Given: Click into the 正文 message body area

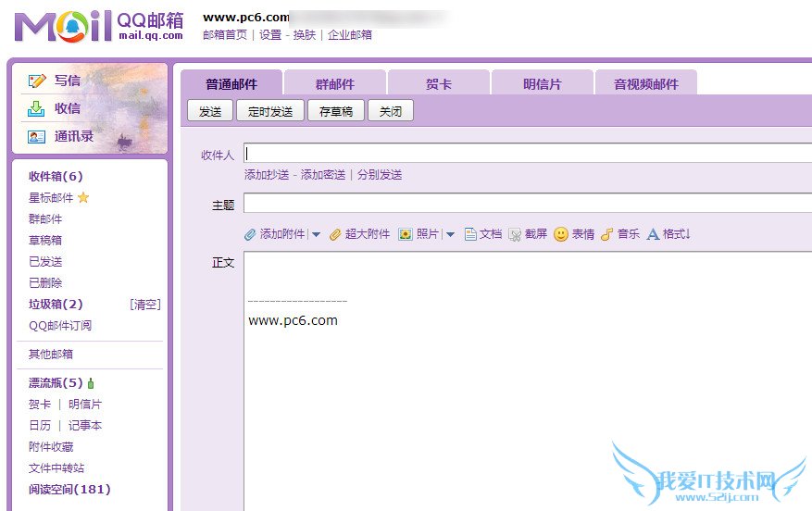Looking at the screenshot, I should [x=528, y=381].
